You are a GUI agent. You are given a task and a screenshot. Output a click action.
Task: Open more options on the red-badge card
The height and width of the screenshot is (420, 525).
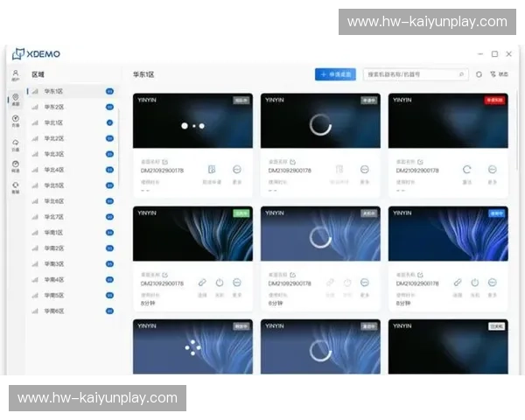(x=492, y=170)
